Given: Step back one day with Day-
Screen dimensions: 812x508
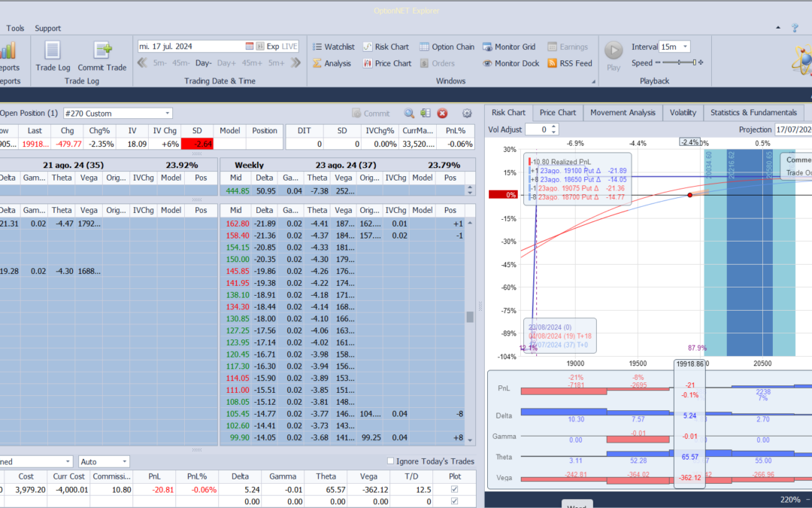Looking at the screenshot, I should pyautogui.click(x=203, y=63).
